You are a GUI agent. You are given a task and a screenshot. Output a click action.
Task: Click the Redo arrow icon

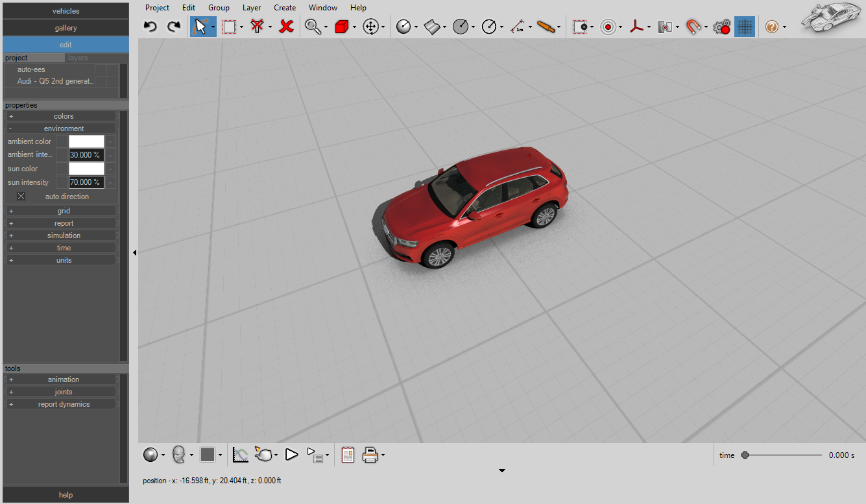(x=173, y=27)
